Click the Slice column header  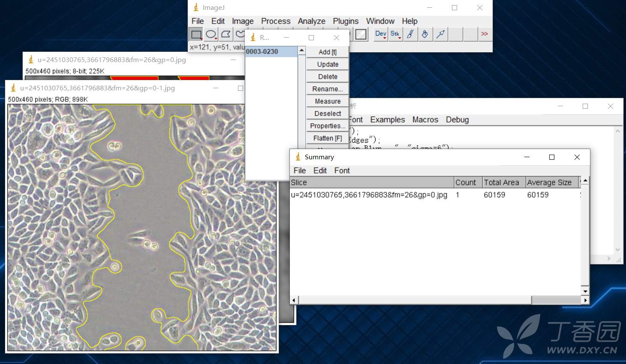click(x=372, y=182)
